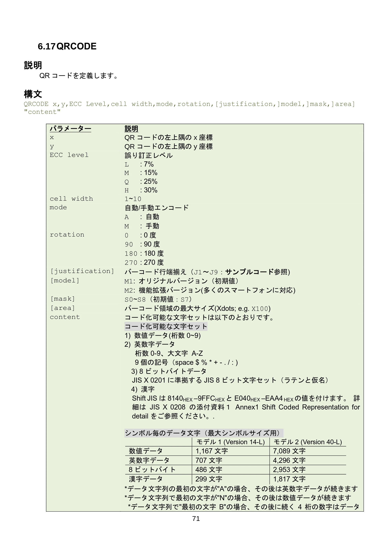Click the 'content' parameter name in the table
This screenshot has width=392, height=555.
click(x=65, y=317)
